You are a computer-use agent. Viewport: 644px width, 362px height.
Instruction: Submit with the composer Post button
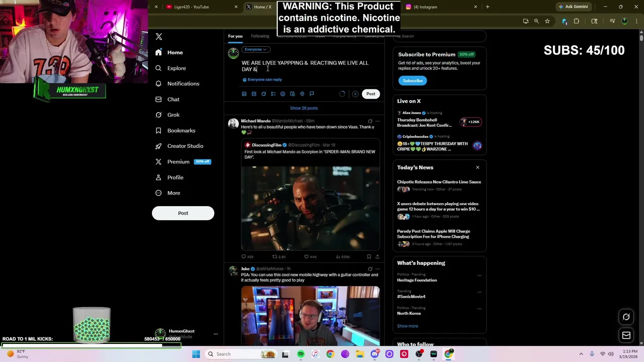click(371, 94)
